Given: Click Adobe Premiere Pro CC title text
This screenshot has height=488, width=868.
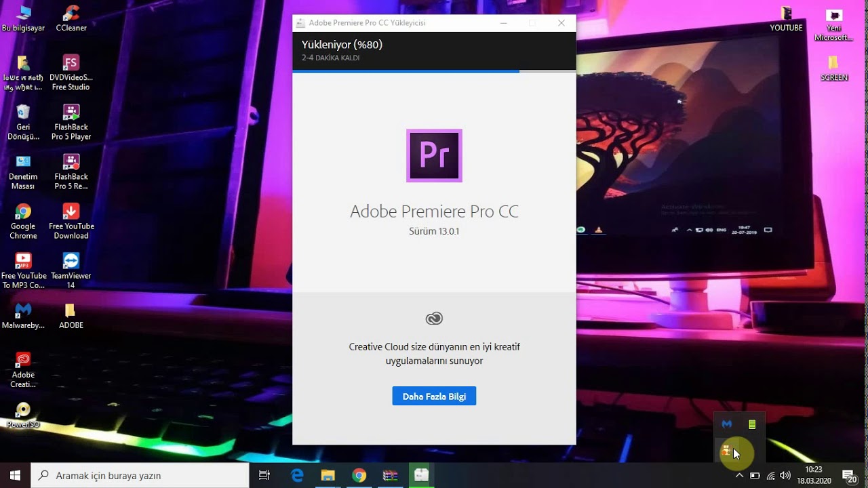Looking at the screenshot, I should (x=434, y=211).
